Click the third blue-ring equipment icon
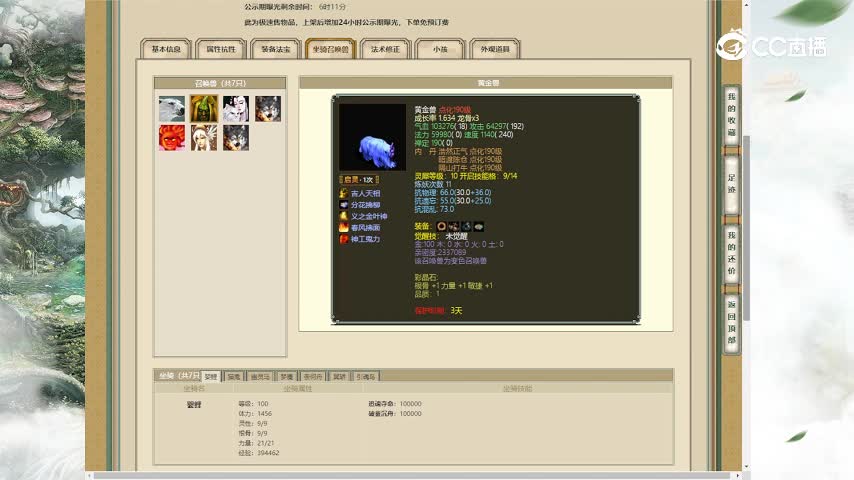Viewport: 854px width, 480px height. pos(466,226)
